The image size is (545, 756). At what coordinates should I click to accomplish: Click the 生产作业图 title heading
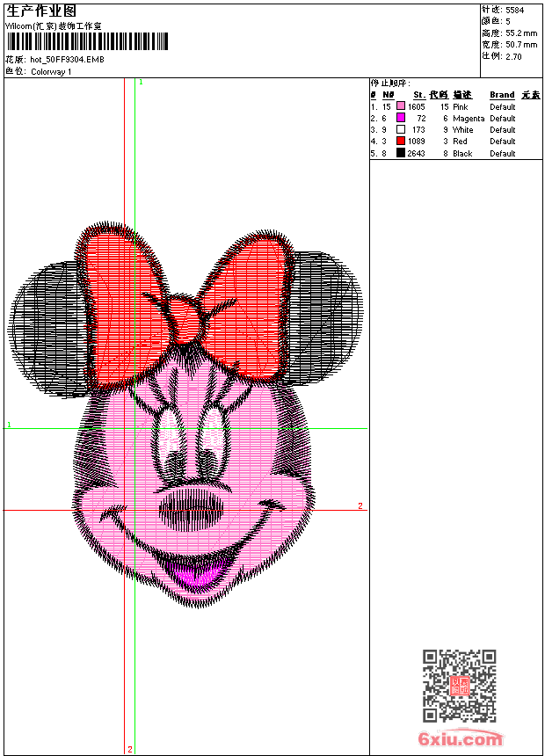pyautogui.click(x=41, y=11)
